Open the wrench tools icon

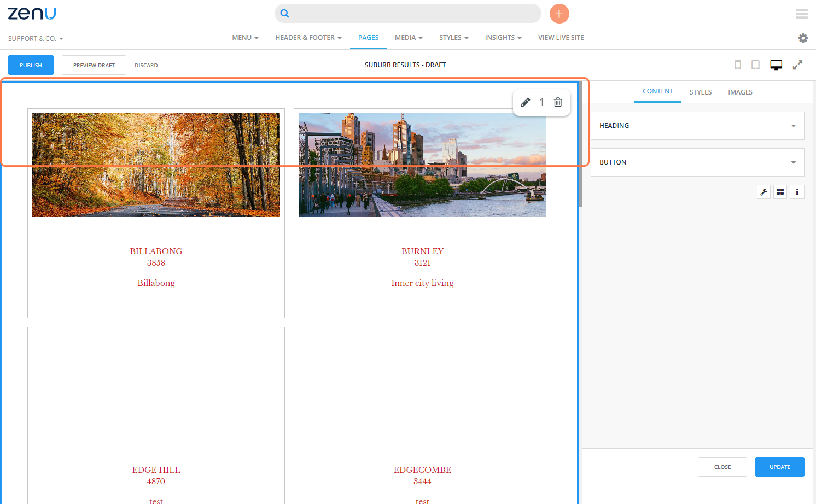coord(764,192)
